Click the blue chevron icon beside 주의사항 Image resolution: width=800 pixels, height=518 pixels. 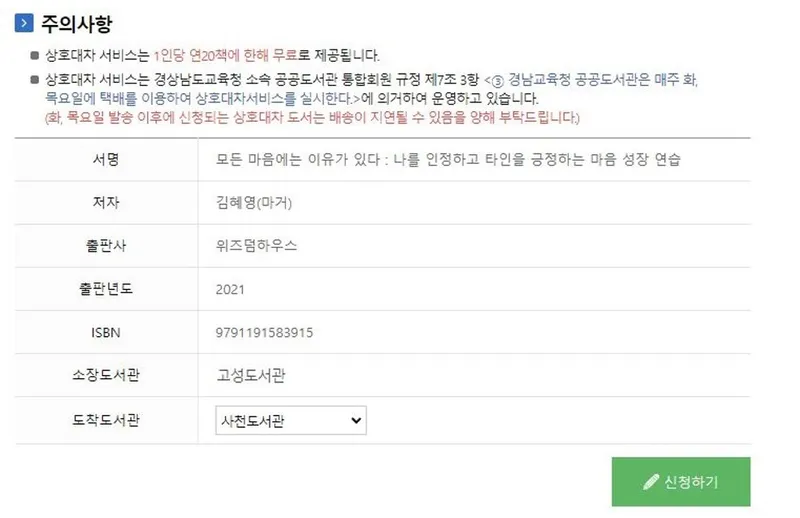[x=24, y=23]
